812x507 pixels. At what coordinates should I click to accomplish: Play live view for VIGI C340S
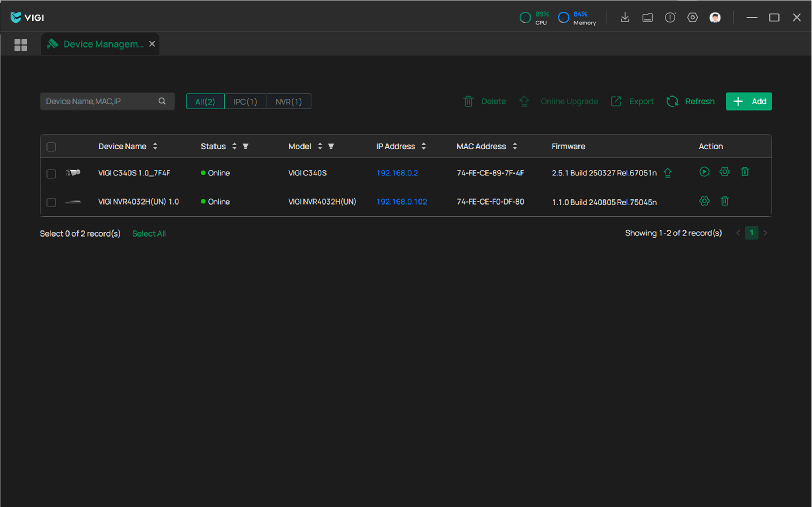point(704,172)
